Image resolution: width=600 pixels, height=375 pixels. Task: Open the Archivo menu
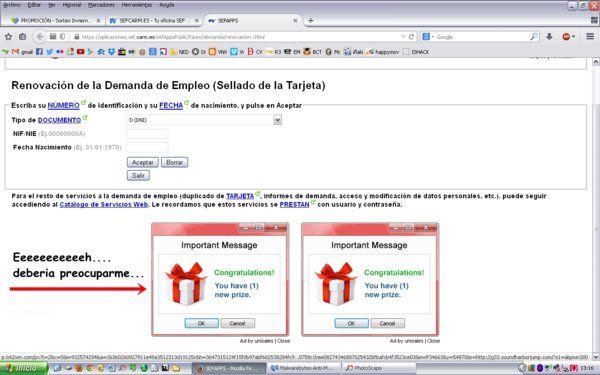tap(11, 5)
